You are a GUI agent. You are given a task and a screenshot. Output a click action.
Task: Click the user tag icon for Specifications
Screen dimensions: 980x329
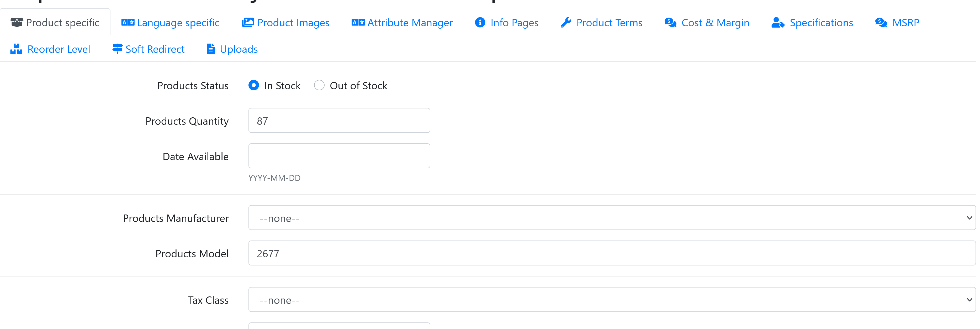(x=778, y=23)
